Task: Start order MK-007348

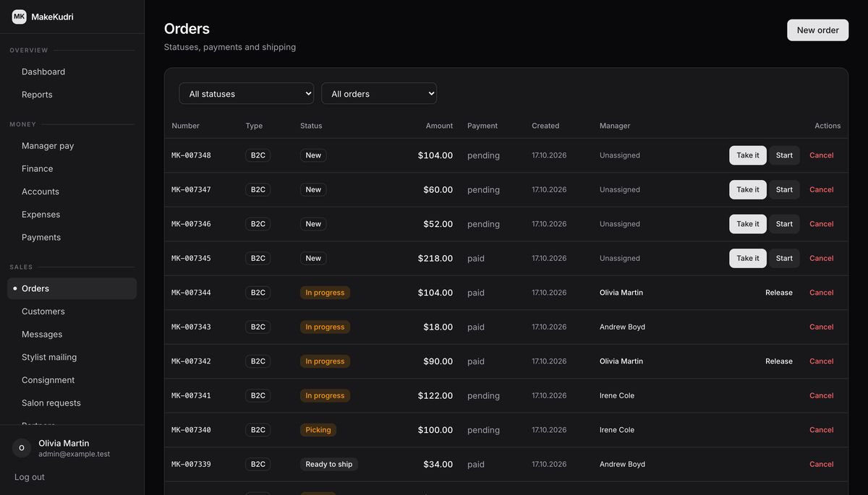Action: pos(784,155)
